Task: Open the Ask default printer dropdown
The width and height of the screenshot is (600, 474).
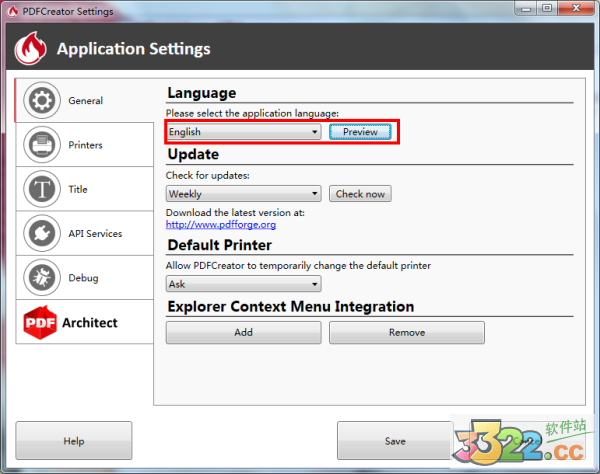Action: (243, 284)
